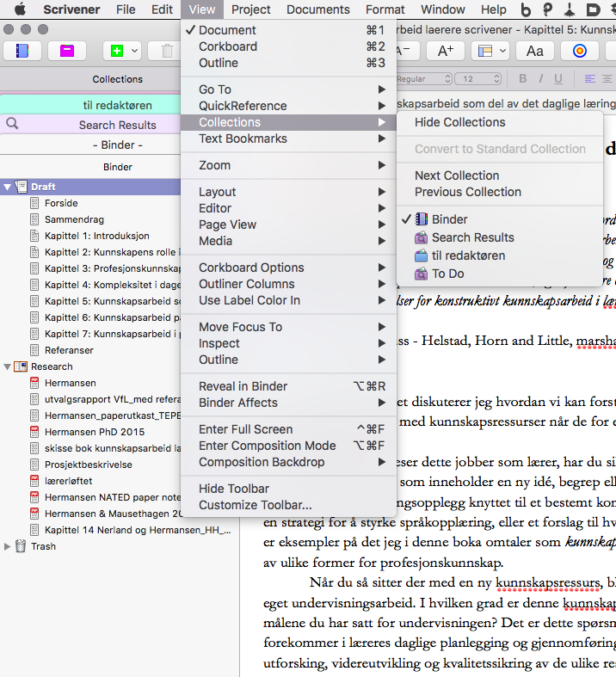
Task: Select til redaktøren in the submenu
Action: [x=500, y=255]
